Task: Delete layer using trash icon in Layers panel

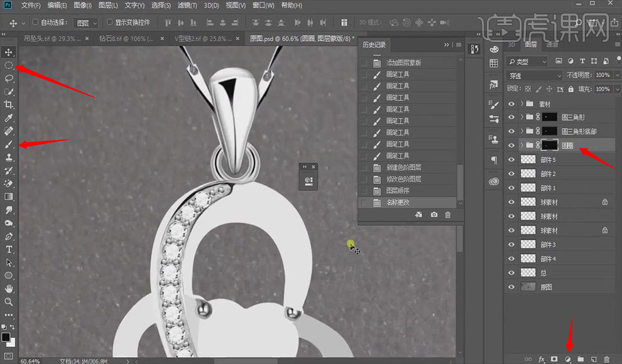Action: (x=608, y=358)
